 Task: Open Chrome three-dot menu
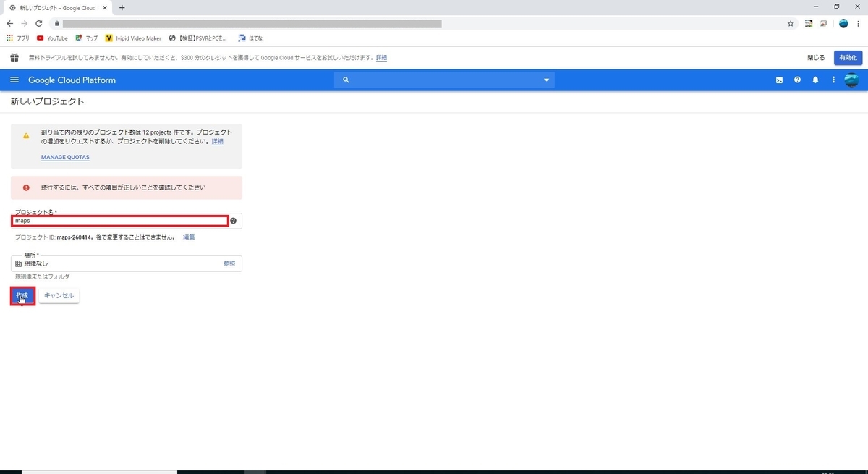tap(859, 23)
